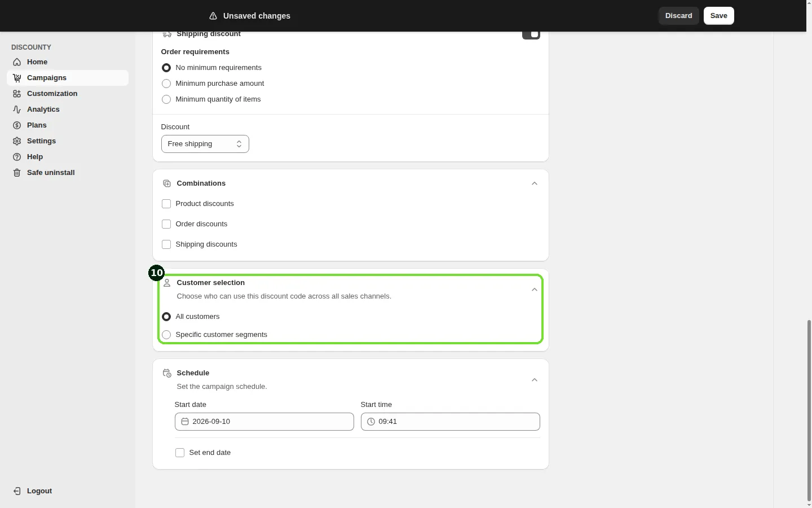
Task: Navigate to Plans in sidebar
Action: click(x=68, y=125)
